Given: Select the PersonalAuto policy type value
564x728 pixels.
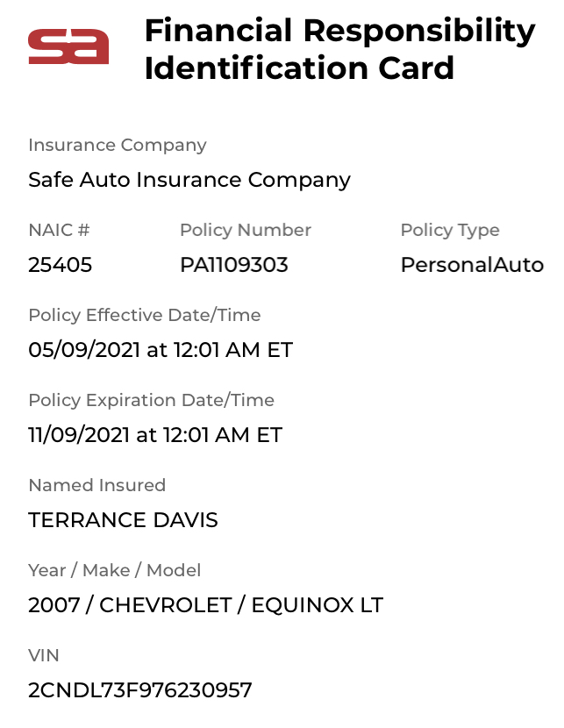Looking at the screenshot, I should pyautogui.click(x=472, y=265).
